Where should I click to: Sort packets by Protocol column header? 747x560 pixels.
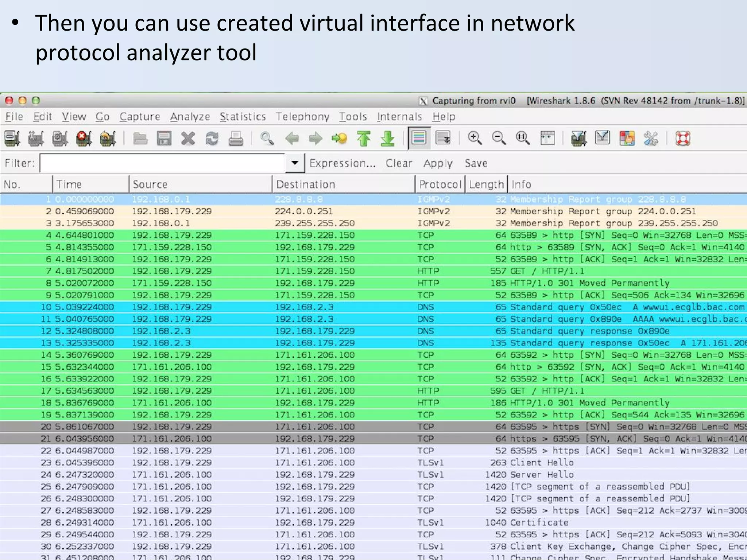tap(440, 184)
